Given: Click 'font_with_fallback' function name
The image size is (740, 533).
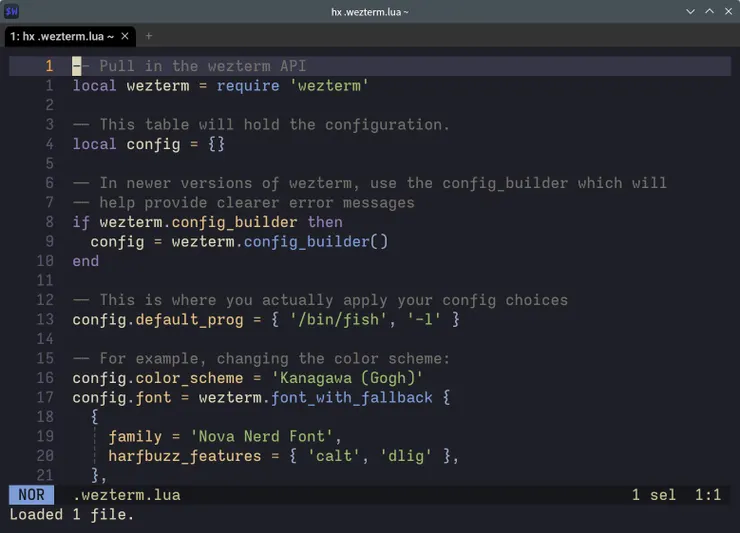Looking at the screenshot, I should [352, 398].
